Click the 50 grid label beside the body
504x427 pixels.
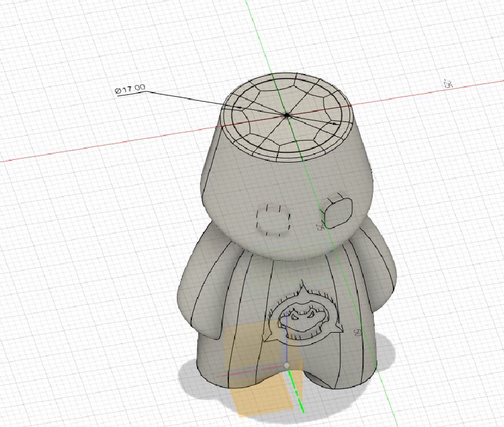click(x=357, y=333)
